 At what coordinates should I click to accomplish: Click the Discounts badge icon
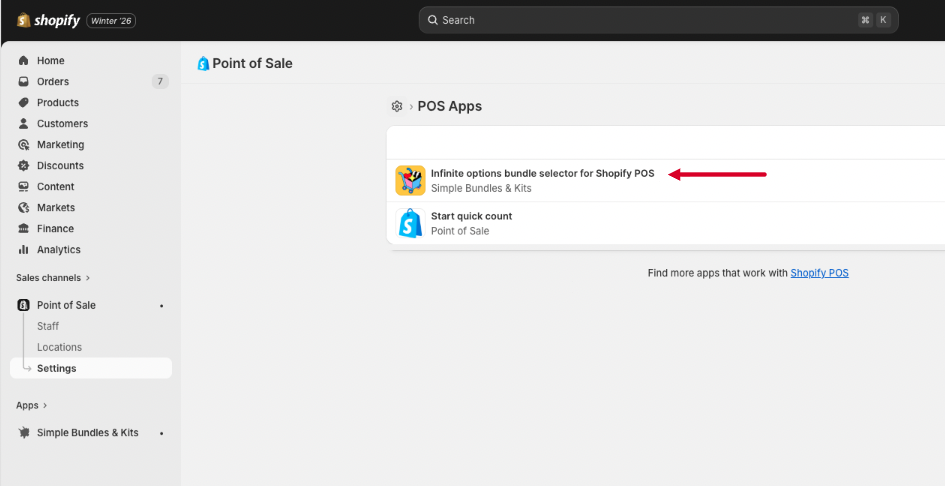(x=24, y=165)
